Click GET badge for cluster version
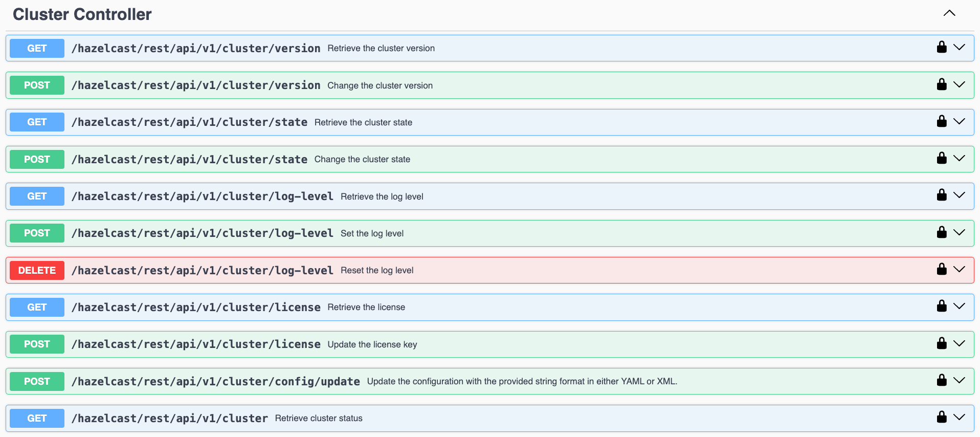Screen dimensions: 980x437 (37, 48)
